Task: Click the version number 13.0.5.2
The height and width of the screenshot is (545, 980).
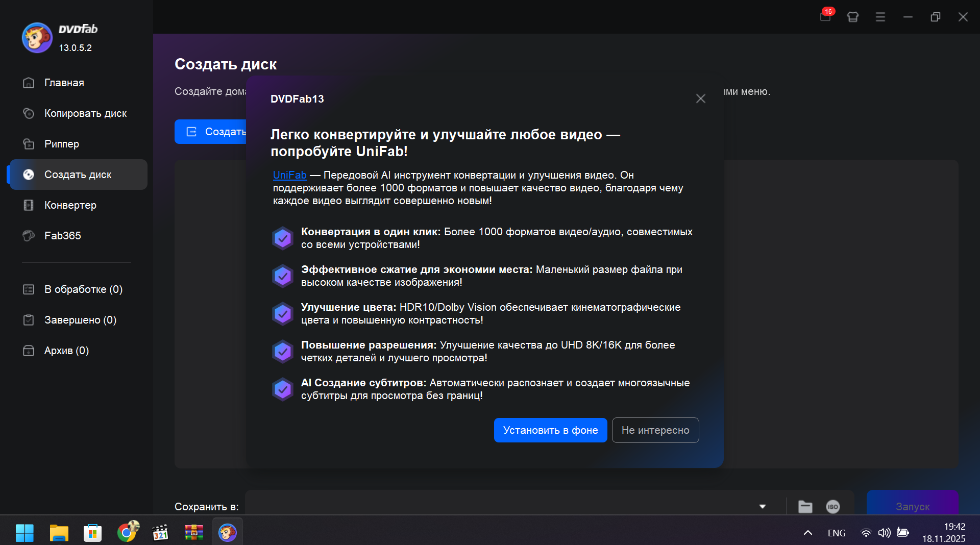Action: click(x=76, y=48)
